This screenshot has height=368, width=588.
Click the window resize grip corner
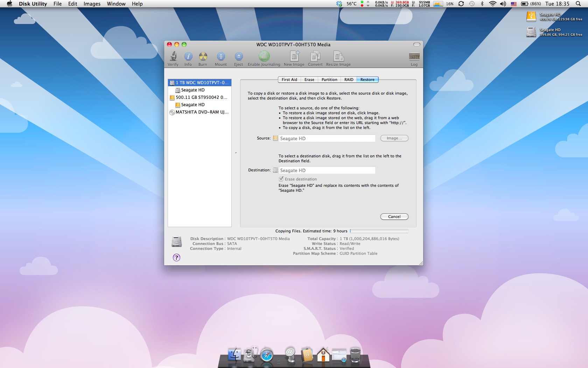421,263
